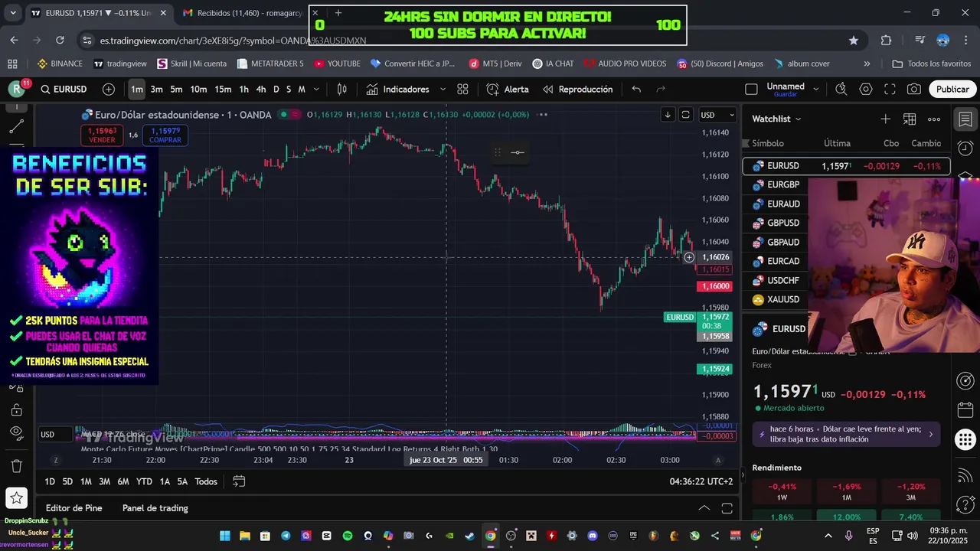Add a symbol to the watchlist
This screenshot has width=980, height=551.
click(885, 119)
